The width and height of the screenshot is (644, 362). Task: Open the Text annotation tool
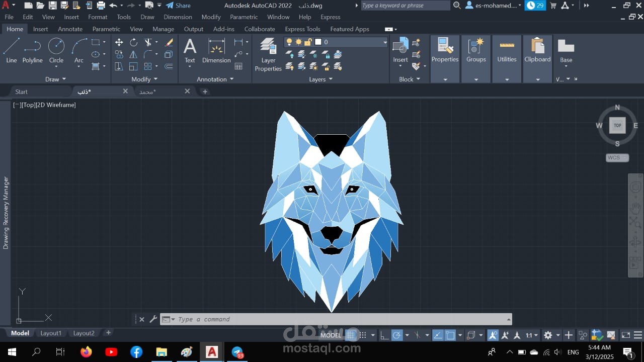pos(190,50)
